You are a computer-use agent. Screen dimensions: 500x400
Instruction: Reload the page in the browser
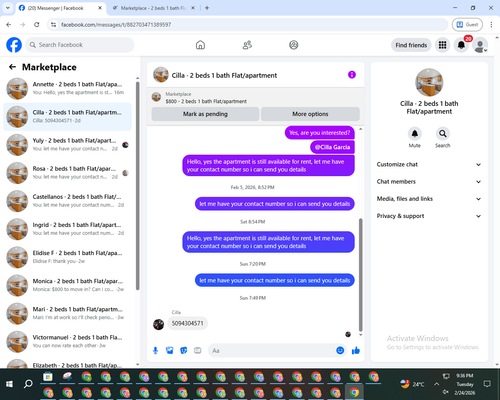[x=37, y=24]
